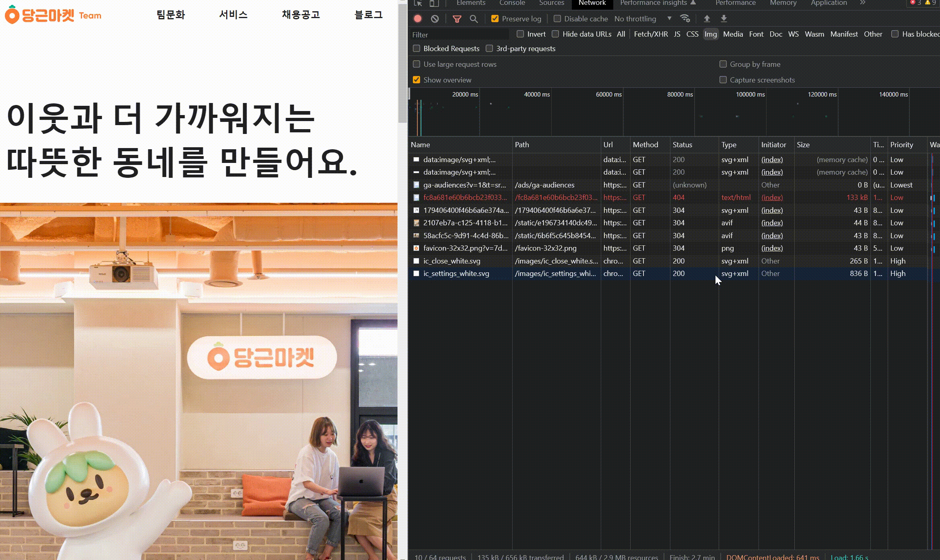Select the Fetch/XHR filter
Screen dimensions: 940x560
tap(651, 34)
